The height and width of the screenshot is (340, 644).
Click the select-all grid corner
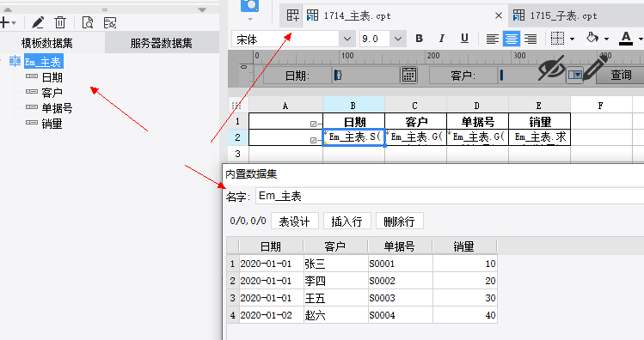pyautogui.click(x=236, y=106)
